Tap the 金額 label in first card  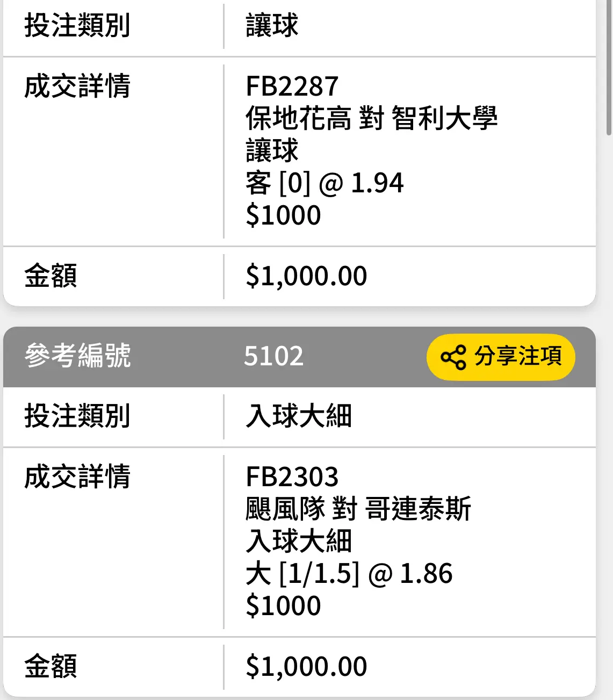click(x=51, y=276)
